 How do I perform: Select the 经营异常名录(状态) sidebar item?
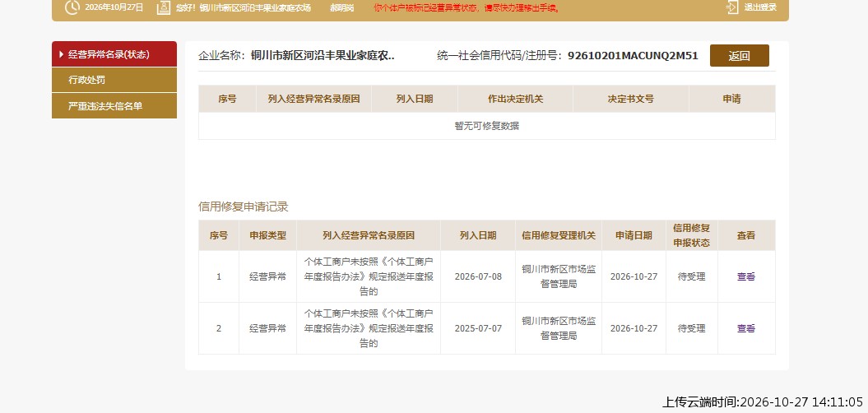[114, 54]
